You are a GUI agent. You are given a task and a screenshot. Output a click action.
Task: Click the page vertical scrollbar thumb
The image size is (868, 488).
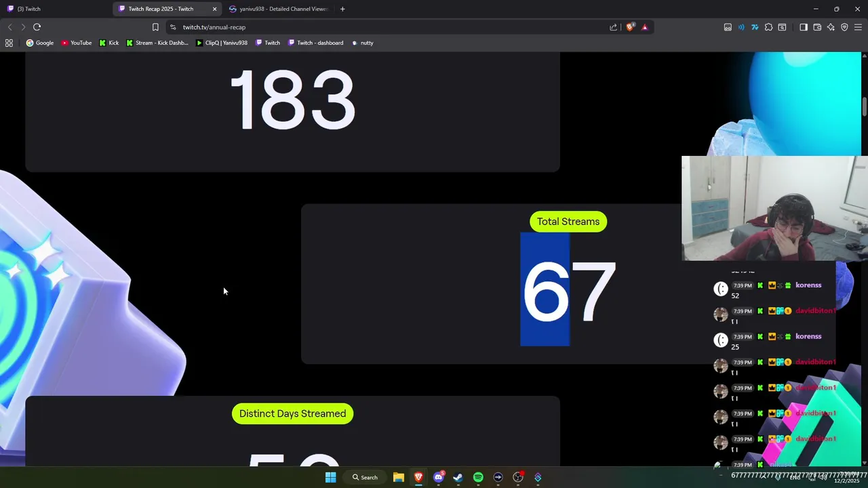(x=865, y=107)
